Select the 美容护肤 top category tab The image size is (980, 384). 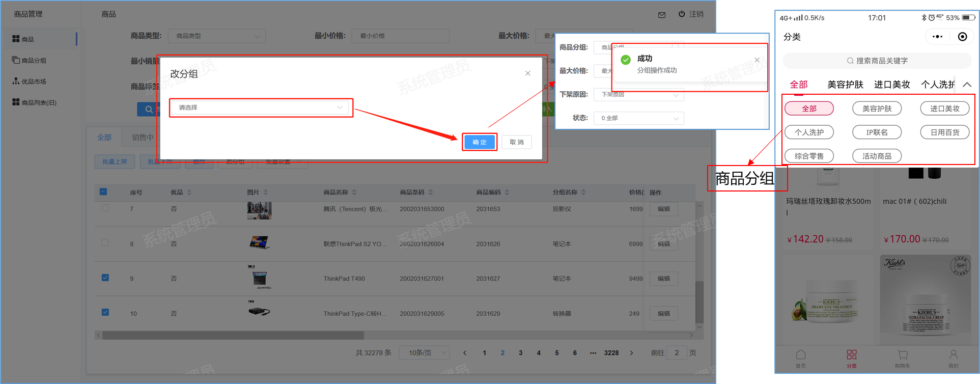[845, 85]
